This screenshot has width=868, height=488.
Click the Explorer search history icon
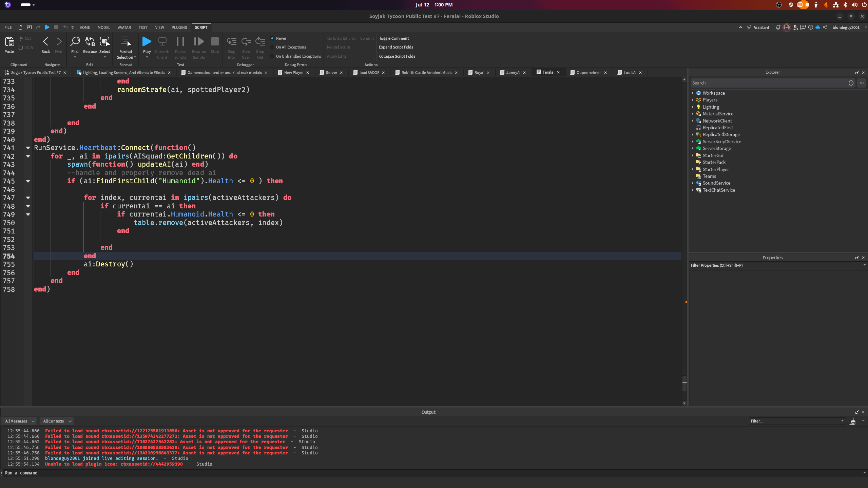point(851,83)
